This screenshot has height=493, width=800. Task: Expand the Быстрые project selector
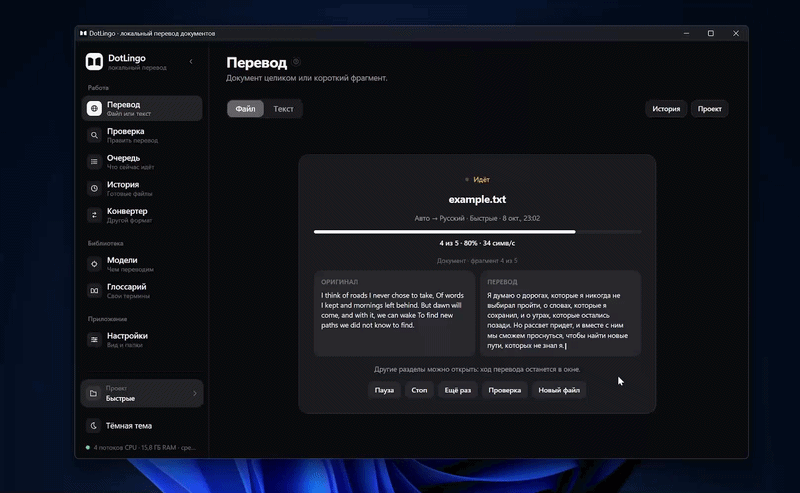point(142,393)
